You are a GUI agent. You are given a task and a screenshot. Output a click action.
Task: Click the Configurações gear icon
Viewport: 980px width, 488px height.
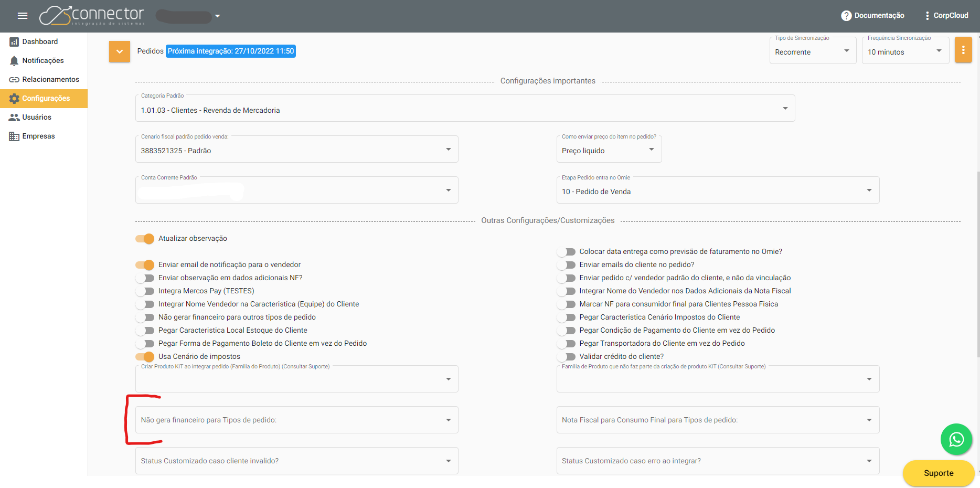pyautogui.click(x=14, y=99)
